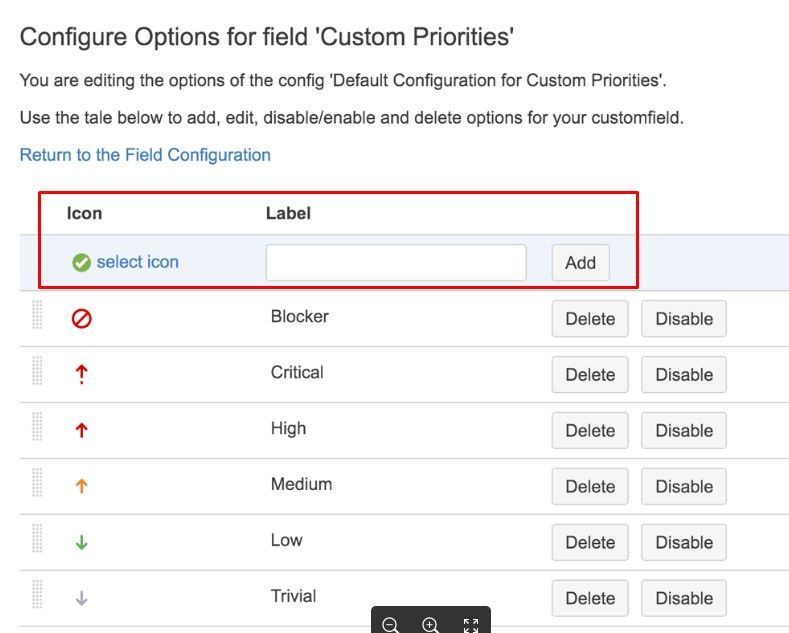Grab the drag handle of the Blocker row
Viewport: 789px width, 633px height.
point(37,316)
